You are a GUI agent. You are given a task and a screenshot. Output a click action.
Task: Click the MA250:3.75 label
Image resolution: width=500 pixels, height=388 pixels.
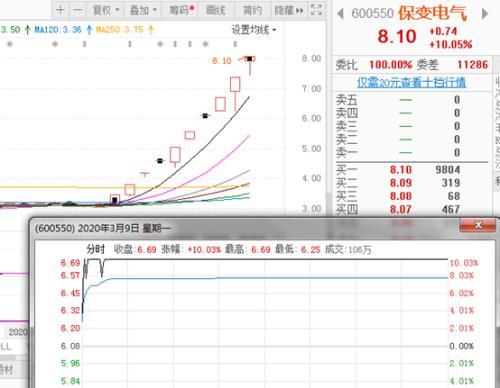coord(119,30)
